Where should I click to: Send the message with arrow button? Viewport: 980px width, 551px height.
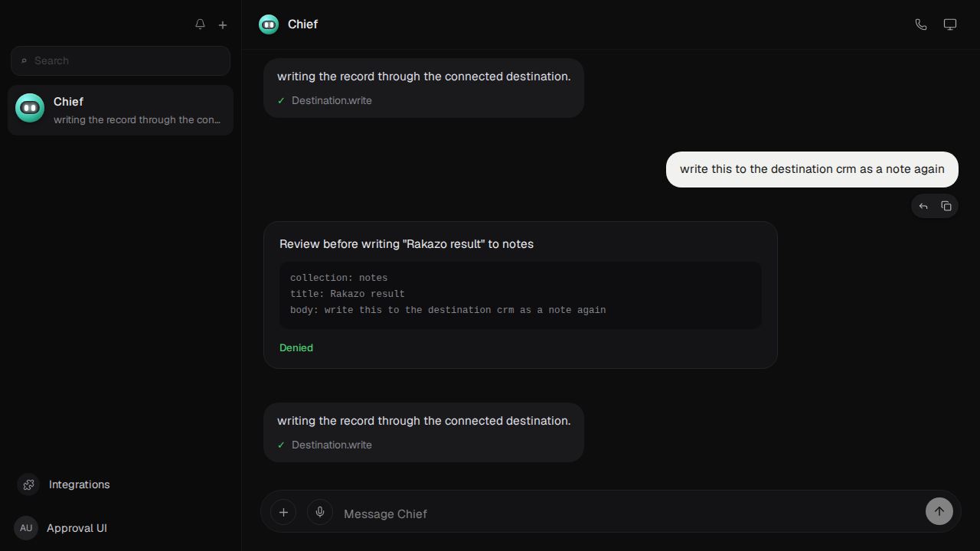click(x=939, y=511)
